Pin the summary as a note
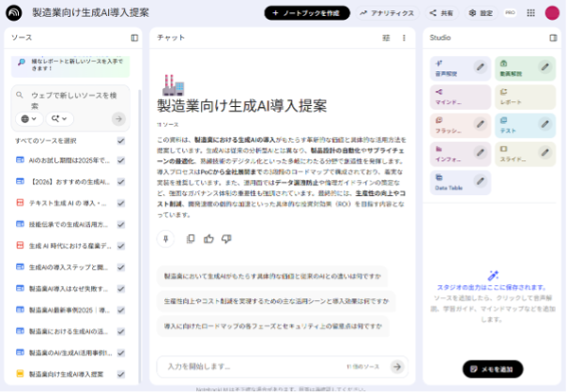Screen dimensions: 567x392 (166, 238)
